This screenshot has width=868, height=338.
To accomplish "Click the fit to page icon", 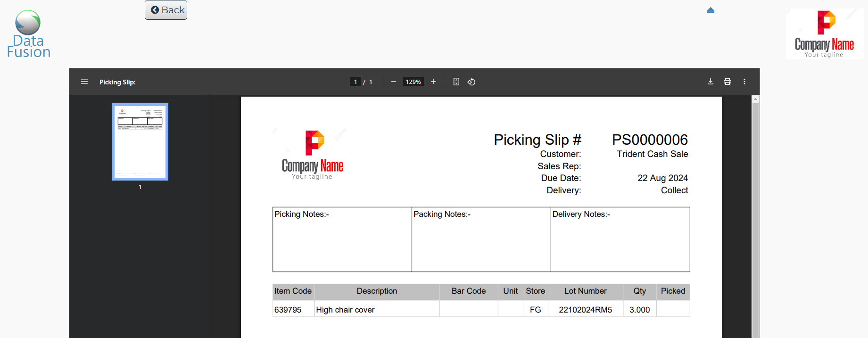I will pyautogui.click(x=456, y=82).
